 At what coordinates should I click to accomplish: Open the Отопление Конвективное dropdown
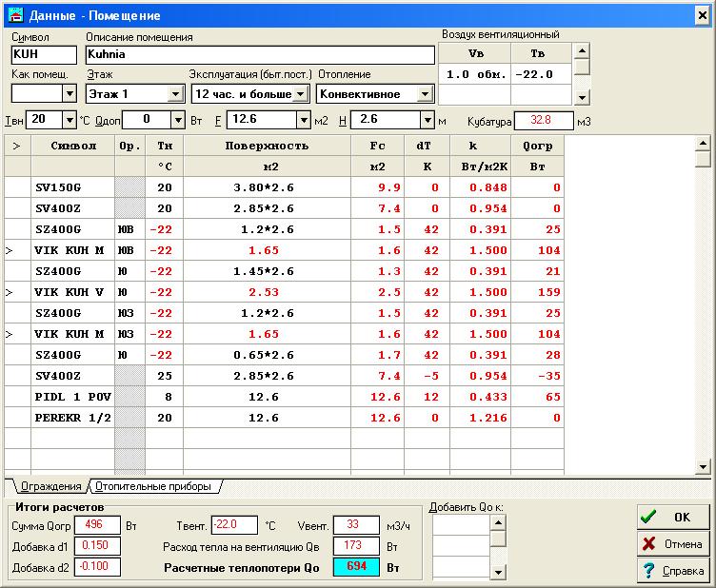[425, 94]
